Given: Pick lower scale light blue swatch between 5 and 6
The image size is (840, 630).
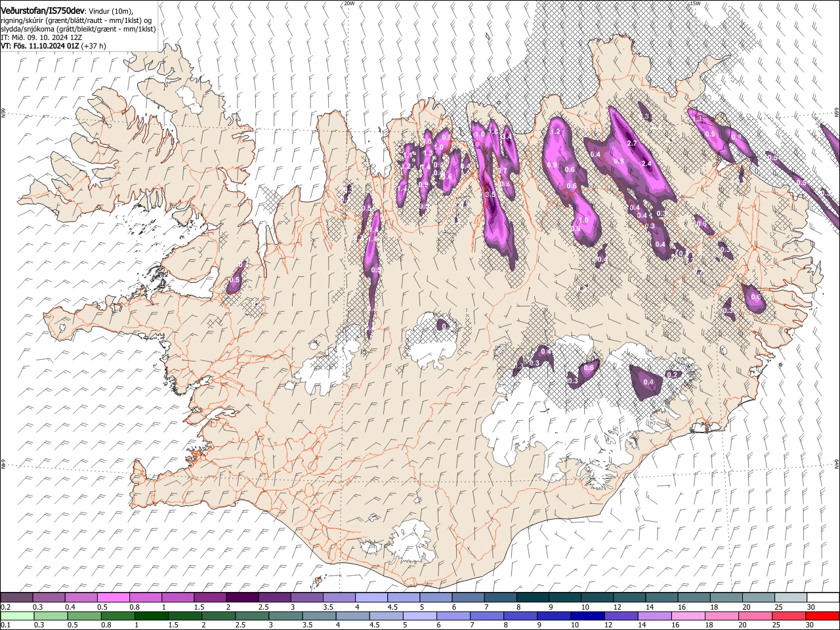Looking at the screenshot, I should [420, 616].
